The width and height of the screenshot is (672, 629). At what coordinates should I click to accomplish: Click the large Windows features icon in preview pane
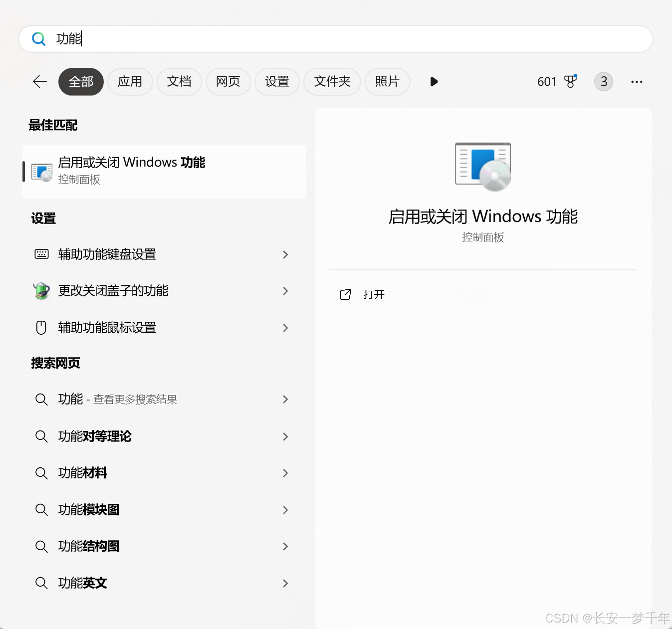point(483,167)
